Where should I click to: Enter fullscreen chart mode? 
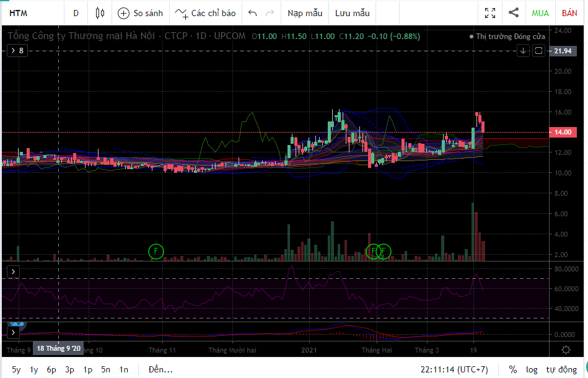pyautogui.click(x=490, y=13)
